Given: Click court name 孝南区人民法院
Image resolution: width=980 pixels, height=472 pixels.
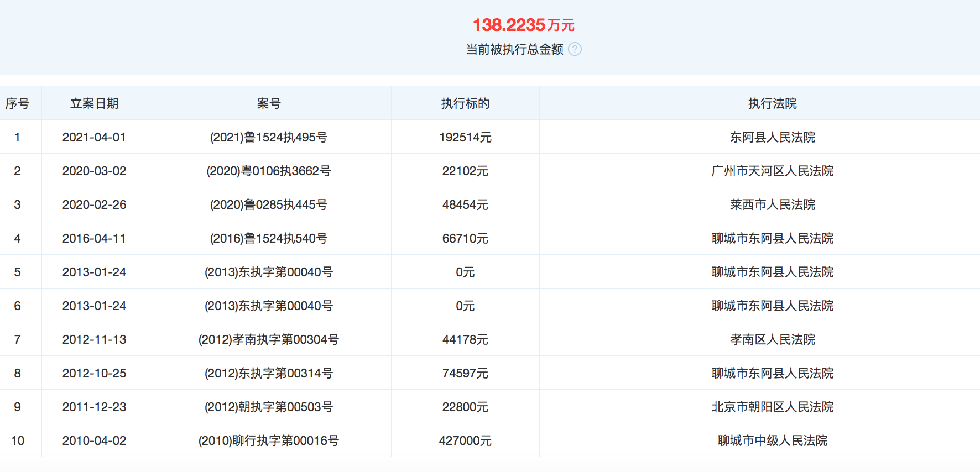Looking at the screenshot, I should pyautogui.click(x=772, y=339).
